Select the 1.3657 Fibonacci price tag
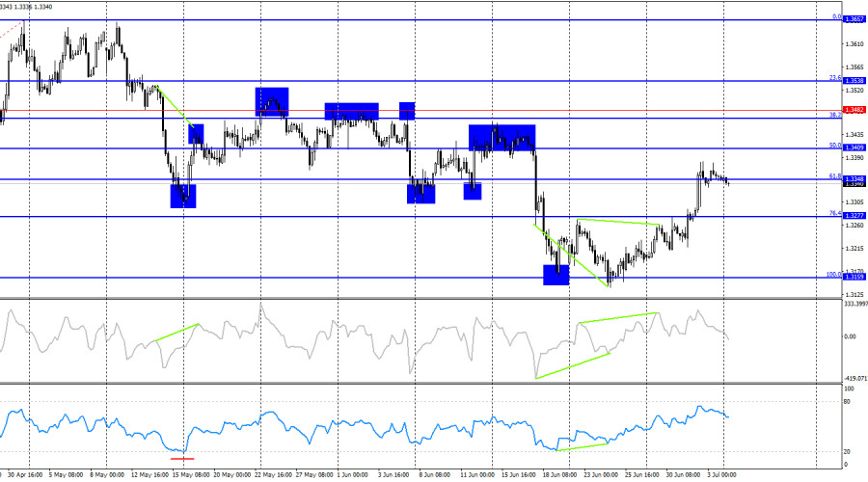Screen dimensions: 868x482 pos(854,19)
